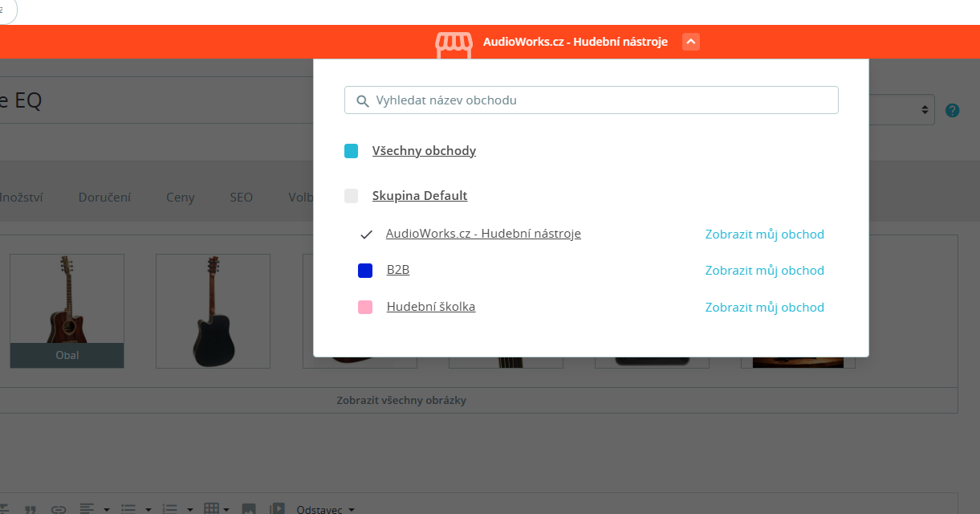Click the text alignment icon in editor
This screenshot has height=514, width=980.
click(x=86, y=509)
